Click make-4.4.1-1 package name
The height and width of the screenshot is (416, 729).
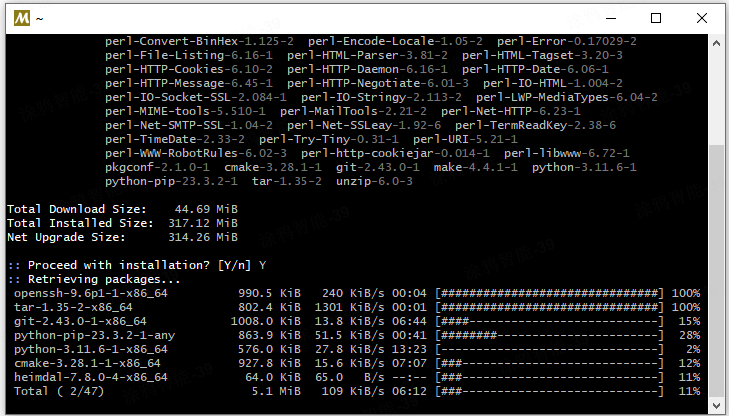click(476, 167)
